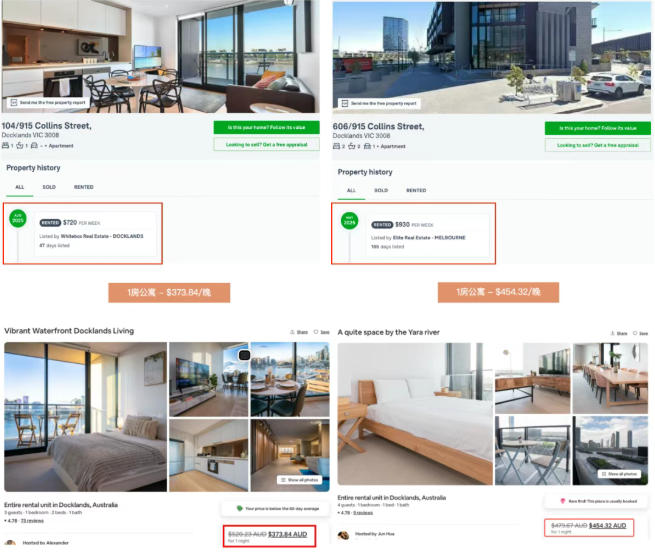
Task: Select SOLD tab for 606/915 Collins Street
Action: (381, 191)
